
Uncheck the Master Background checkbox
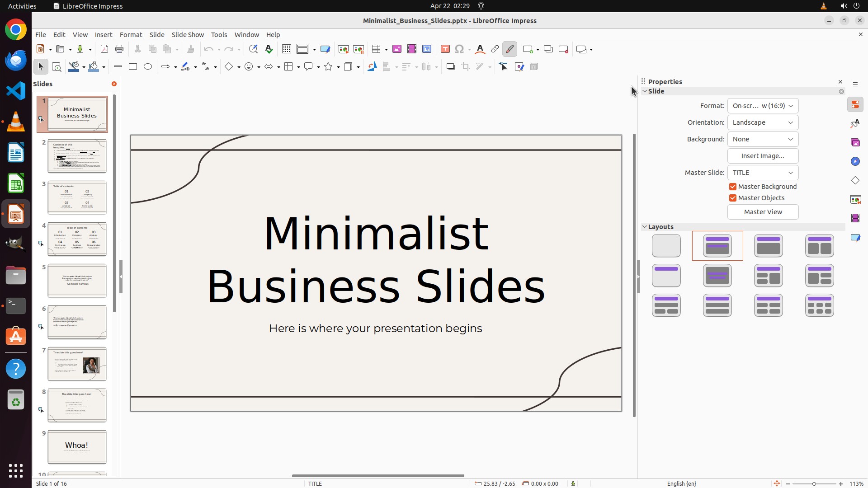tap(733, 187)
